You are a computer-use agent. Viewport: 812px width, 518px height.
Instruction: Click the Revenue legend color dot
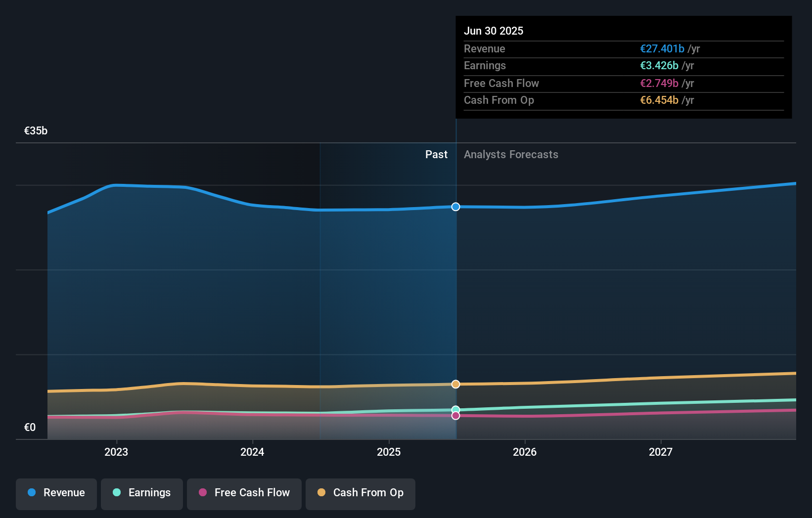[x=31, y=493]
